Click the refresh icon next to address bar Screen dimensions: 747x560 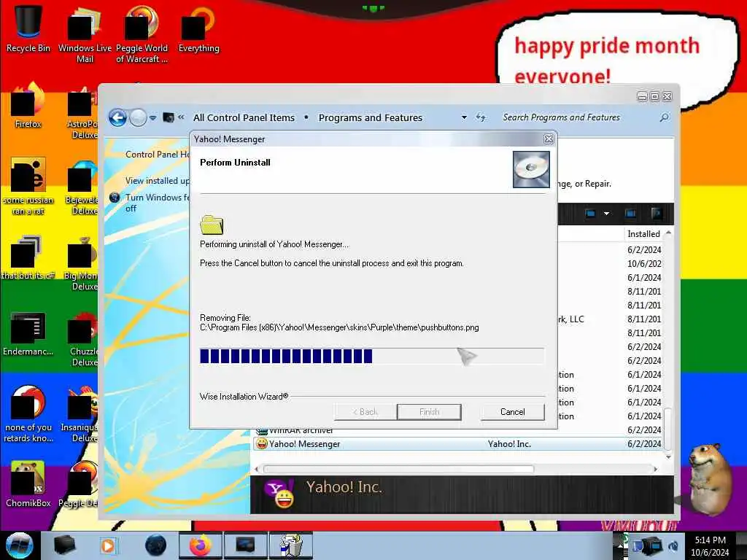tap(481, 117)
